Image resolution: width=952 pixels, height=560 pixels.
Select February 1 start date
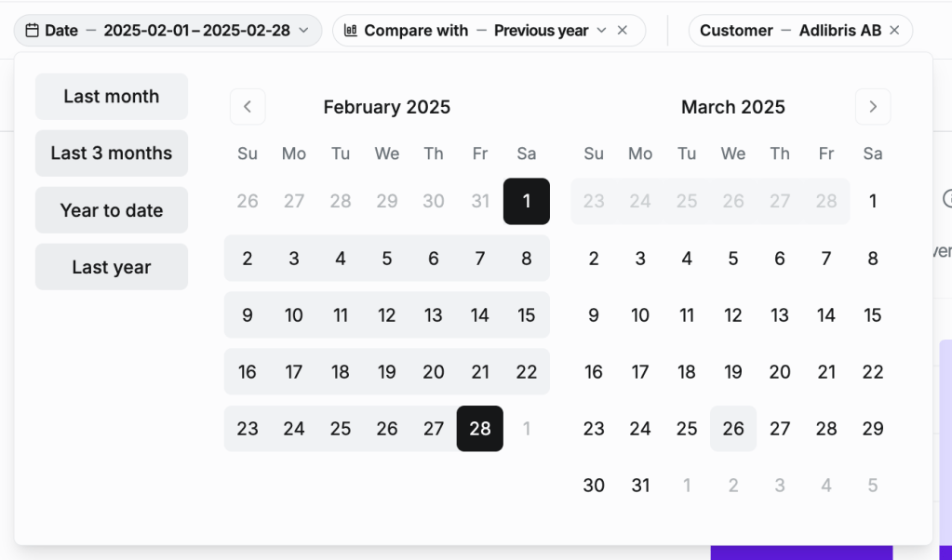click(527, 201)
